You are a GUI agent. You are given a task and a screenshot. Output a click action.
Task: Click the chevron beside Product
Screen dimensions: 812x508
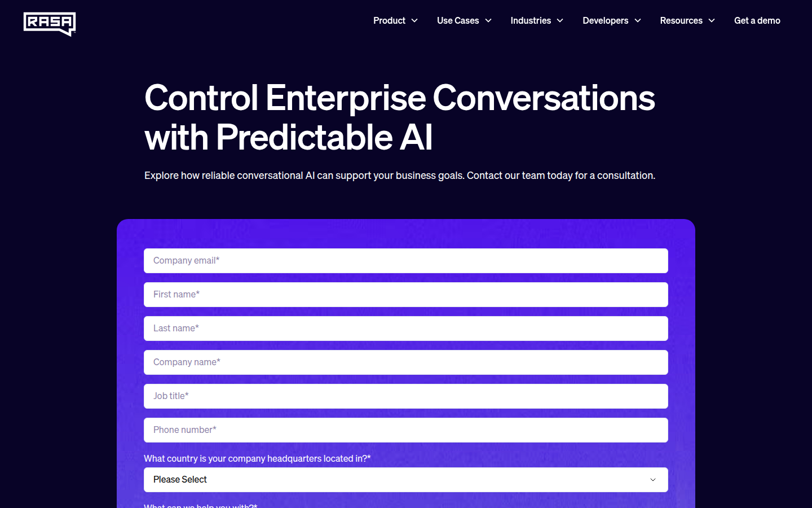(x=414, y=20)
